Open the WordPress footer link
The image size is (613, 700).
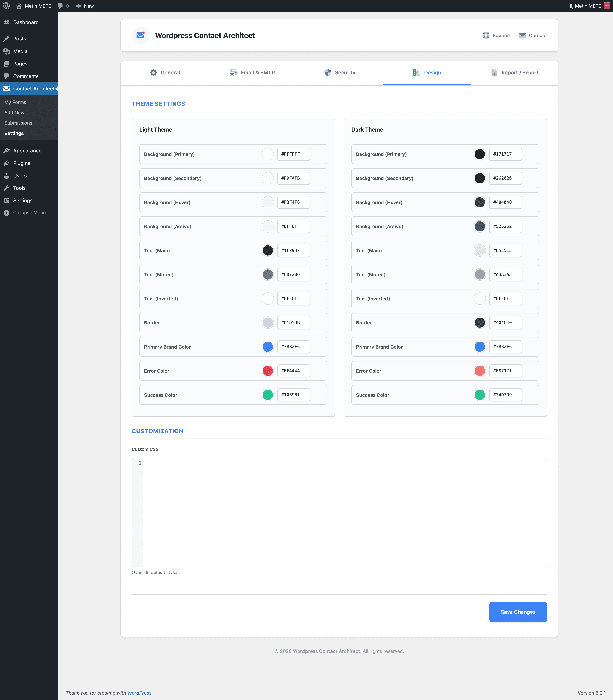(x=139, y=693)
